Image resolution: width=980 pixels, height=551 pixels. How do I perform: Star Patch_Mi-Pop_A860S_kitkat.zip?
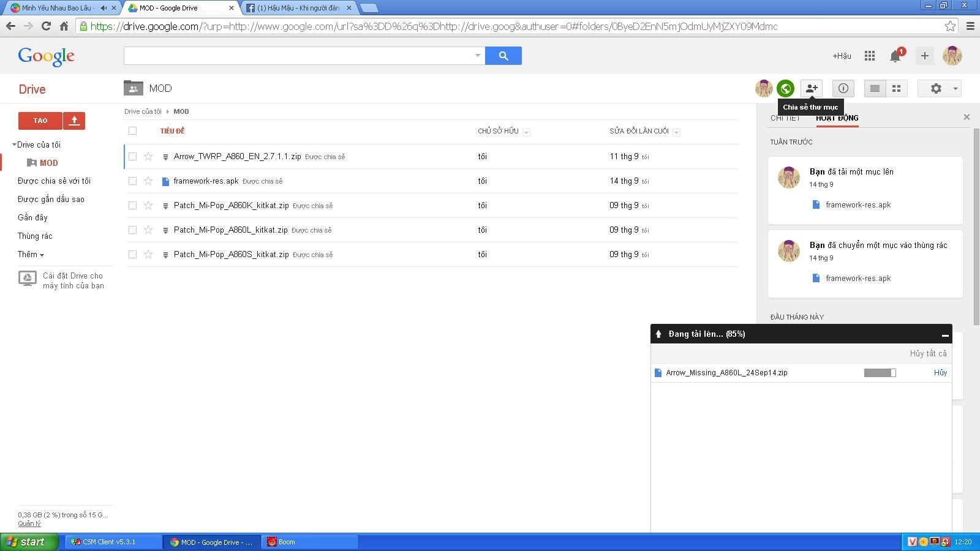(x=148, y=255)
